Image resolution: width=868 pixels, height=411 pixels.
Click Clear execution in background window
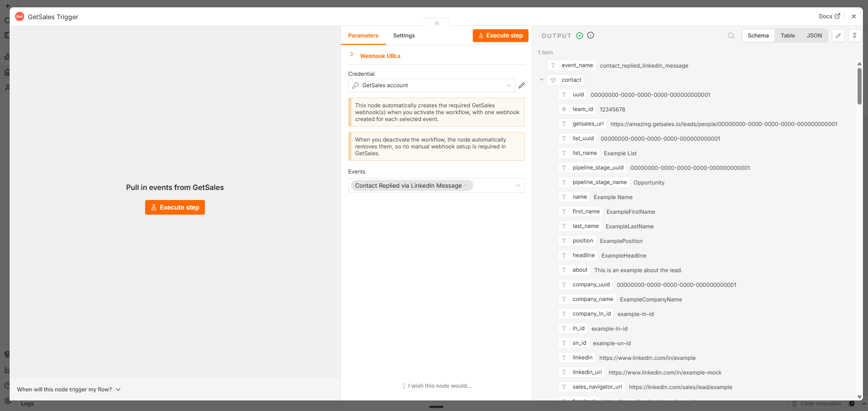tap(817, 404)
